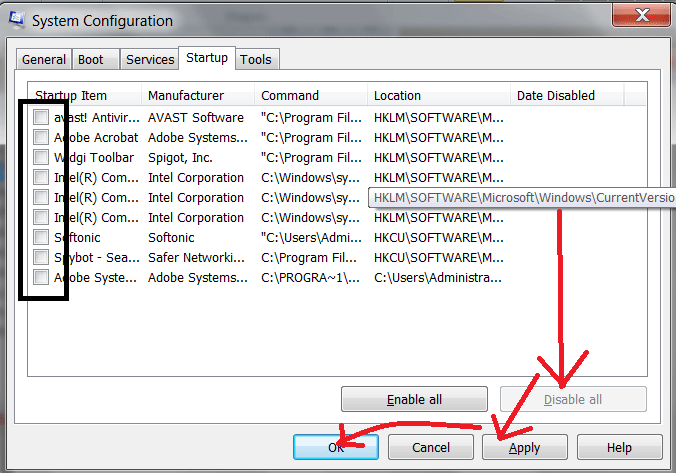This screenshot has height=473, width=676.
Task: Go to the Services tab
Action: pyautogui.click(x=150, y=59)
